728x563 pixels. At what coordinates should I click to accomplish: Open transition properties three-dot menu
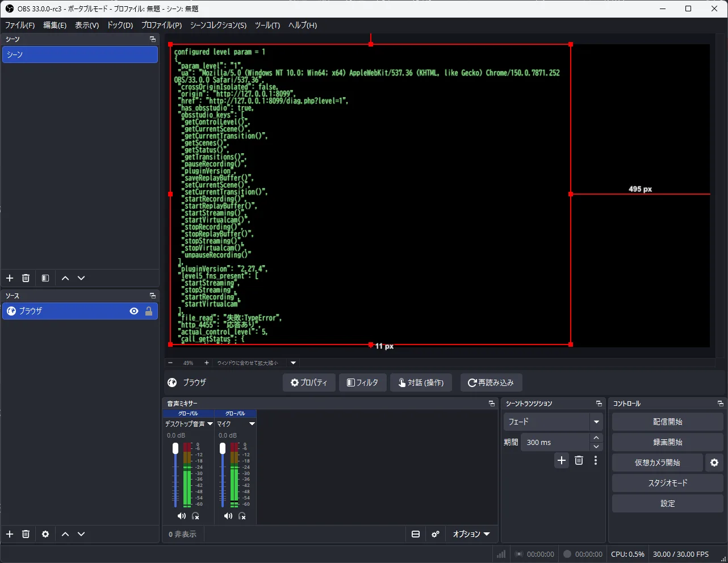[x=596, y=460]
